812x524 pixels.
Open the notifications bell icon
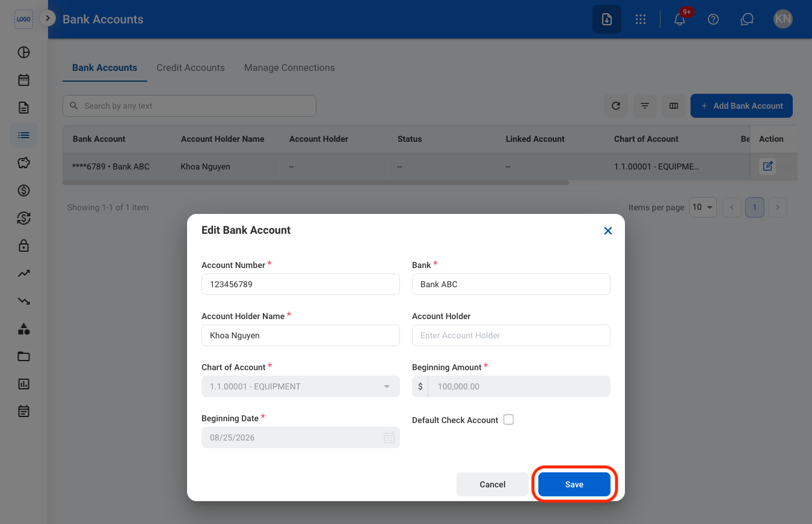pos(680,19)
